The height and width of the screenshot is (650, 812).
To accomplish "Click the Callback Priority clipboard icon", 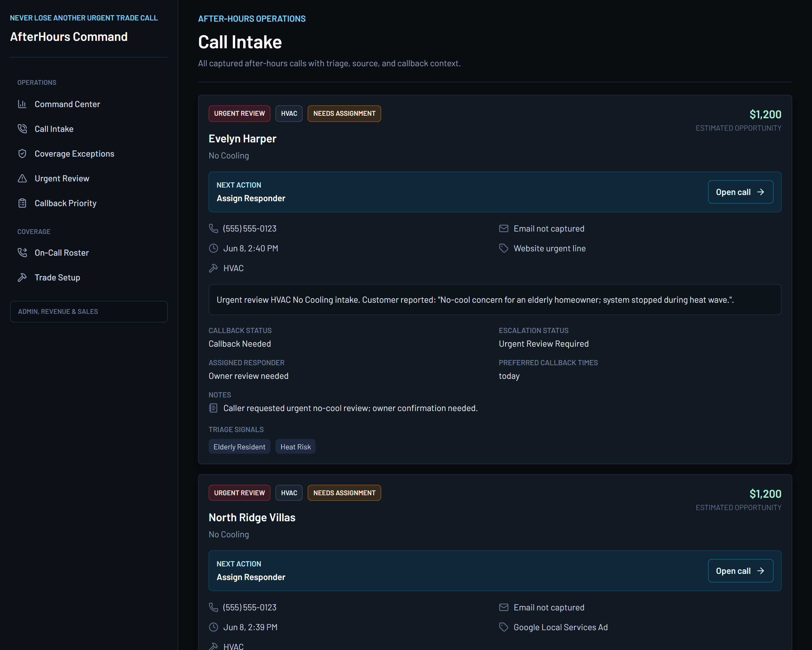I will tap(22, 203).
